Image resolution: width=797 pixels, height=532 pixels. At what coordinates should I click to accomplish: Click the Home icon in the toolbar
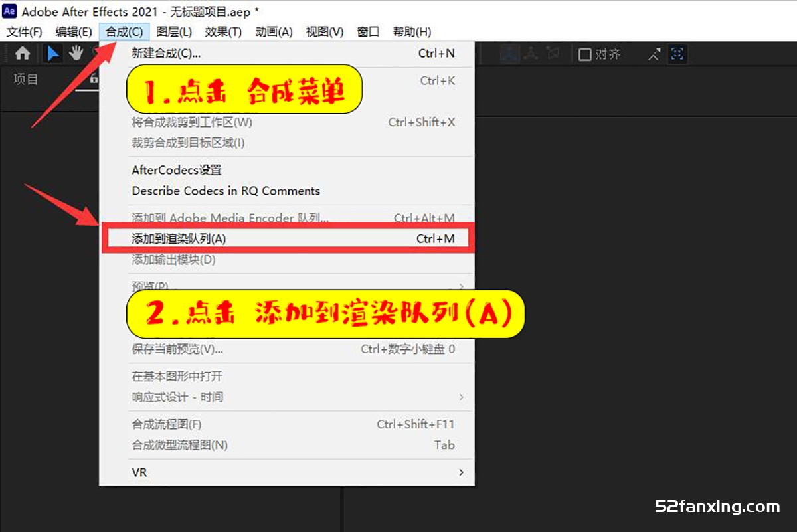coord(23,54)
